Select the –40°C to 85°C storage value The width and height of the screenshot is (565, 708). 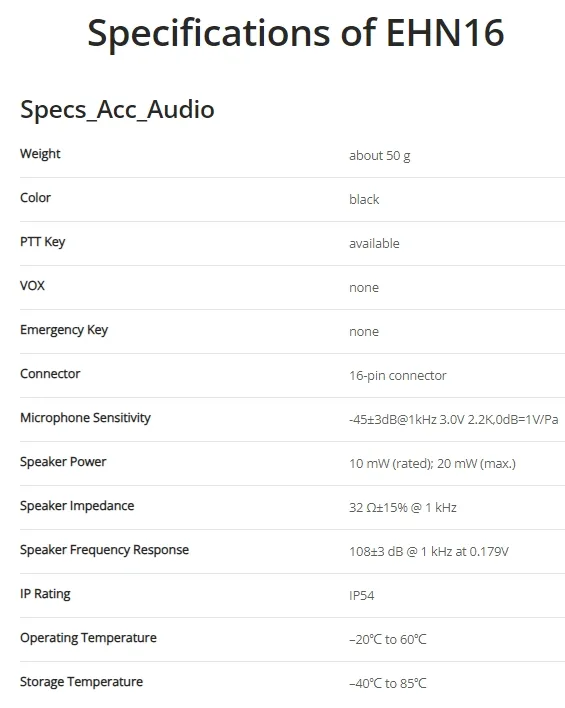(x=388, y=684)
